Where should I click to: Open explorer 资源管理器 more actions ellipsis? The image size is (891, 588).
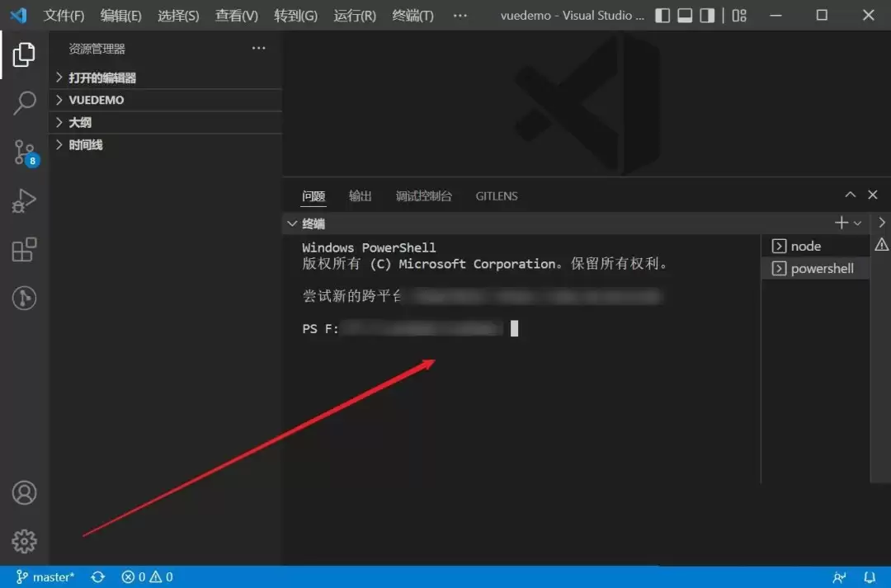point(258,49)
